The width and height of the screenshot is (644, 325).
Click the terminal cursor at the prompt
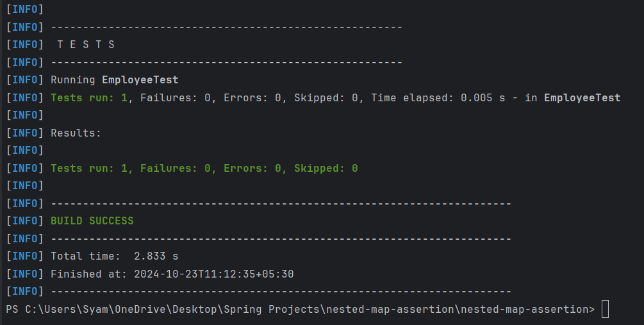pos(605,309)
